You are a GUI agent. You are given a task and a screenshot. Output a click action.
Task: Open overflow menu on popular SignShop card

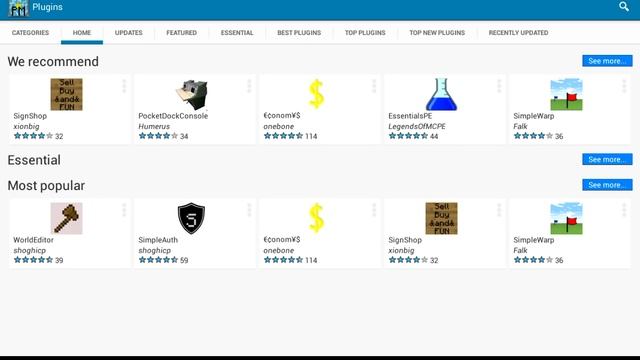coord(499,210)
